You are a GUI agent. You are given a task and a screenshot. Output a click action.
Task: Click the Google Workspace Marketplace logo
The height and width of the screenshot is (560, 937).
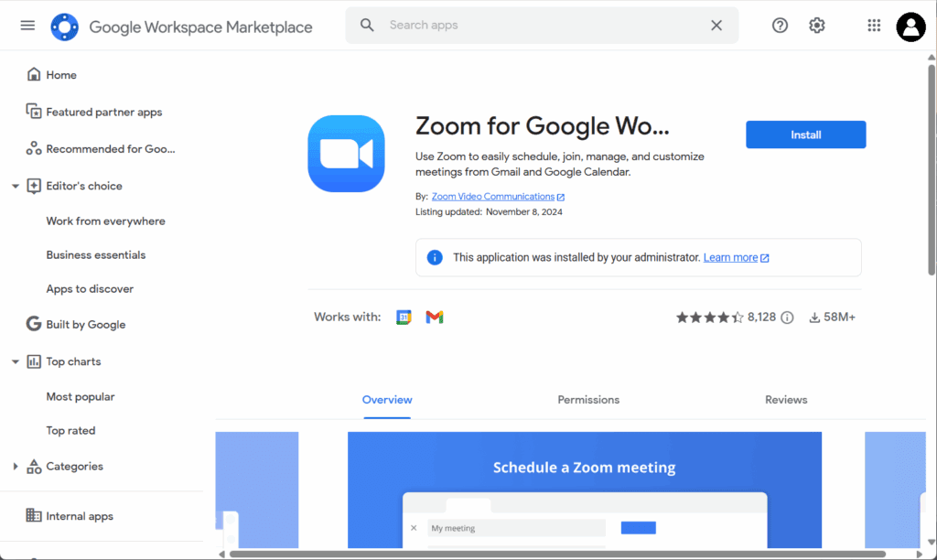point(65,27)
